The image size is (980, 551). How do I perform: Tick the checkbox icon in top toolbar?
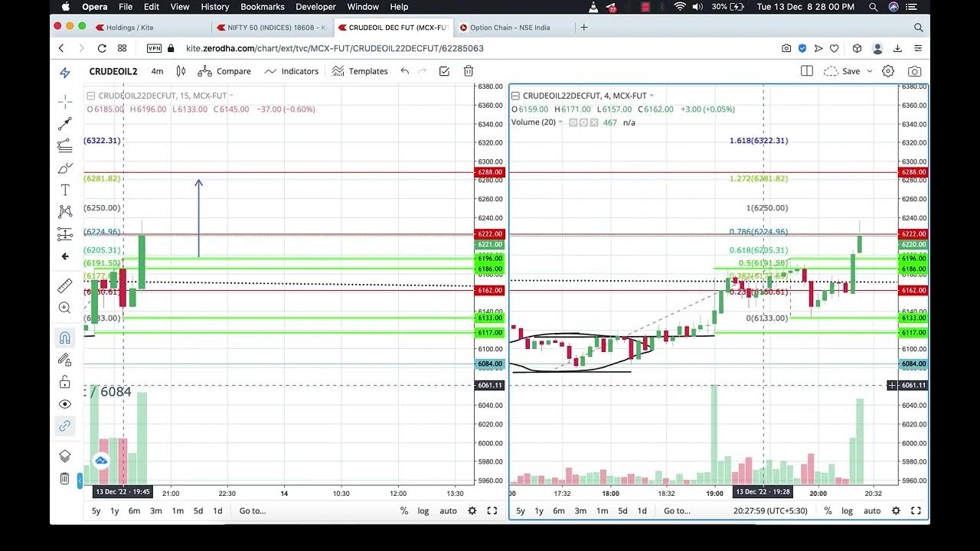(x=444, y=71)
